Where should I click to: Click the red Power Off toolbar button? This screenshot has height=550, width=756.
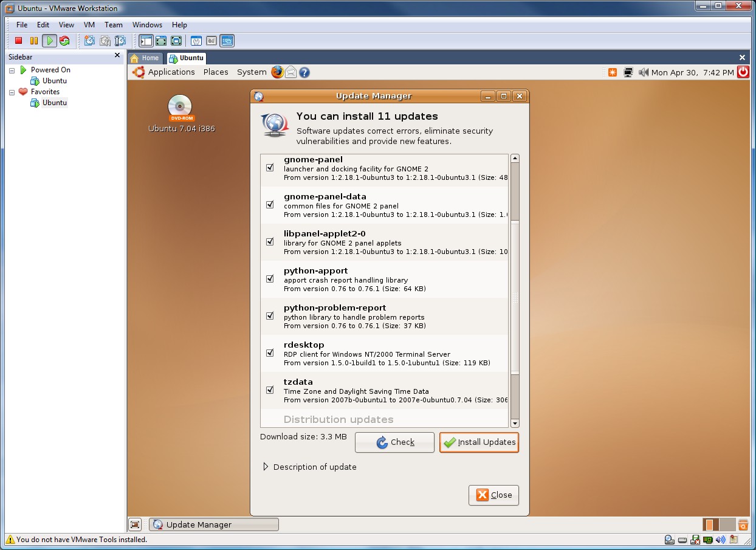click(x=18, y=41)
